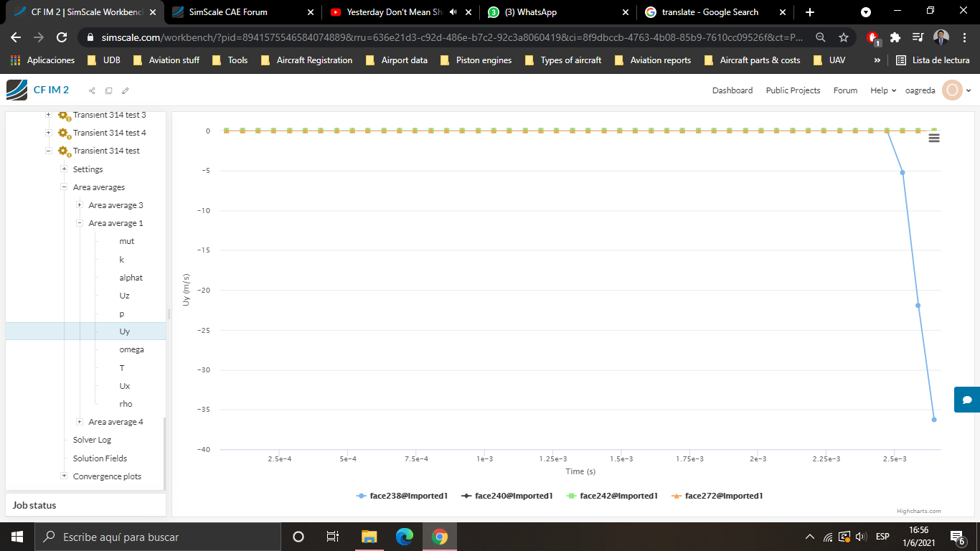
Task: Open the Windows Start menu
Action: (17, 537)
